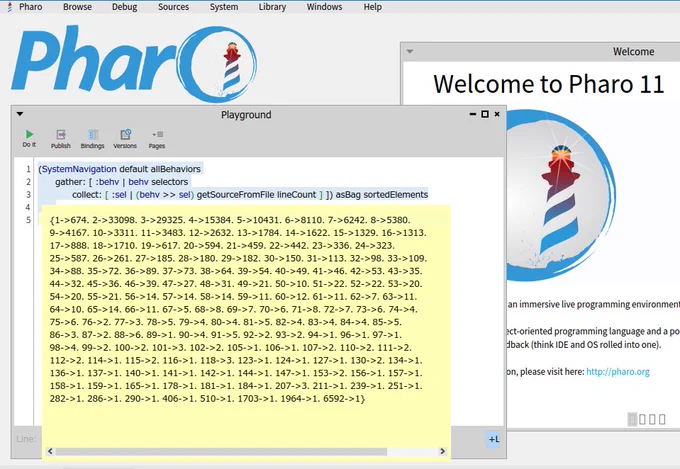Click line number 1 in the gutter
The width and height of the screenshot is (680, 469).
point(28,169)
